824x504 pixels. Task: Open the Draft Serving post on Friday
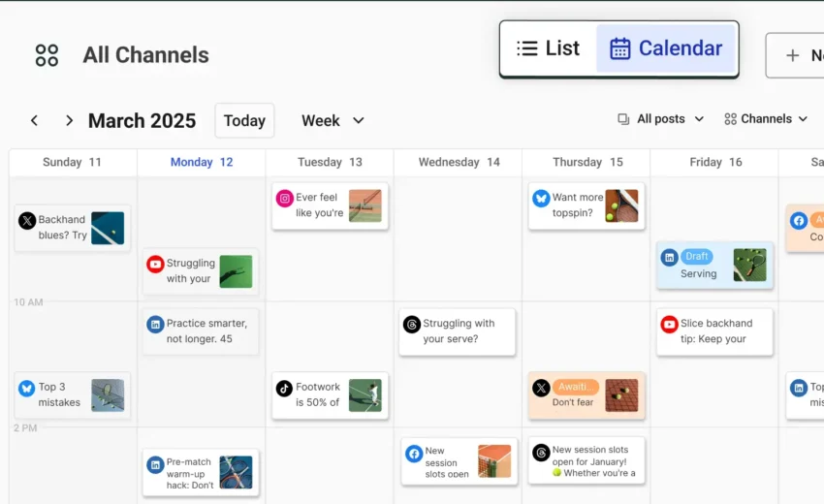coord(714,266)
